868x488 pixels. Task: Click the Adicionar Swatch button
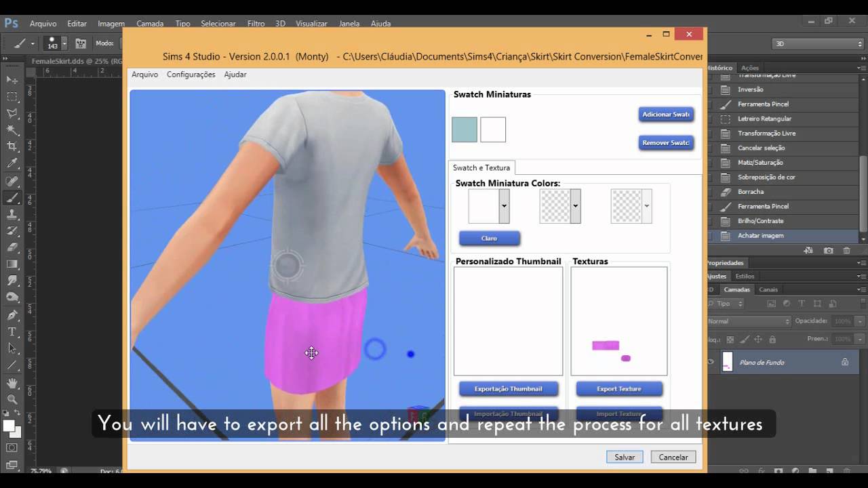tap(666, 115)
